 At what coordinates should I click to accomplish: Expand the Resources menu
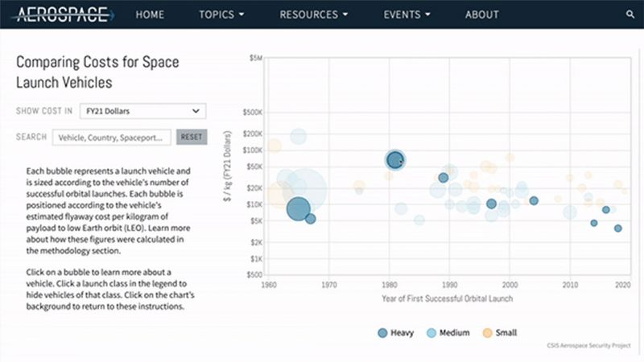(314, 14)
